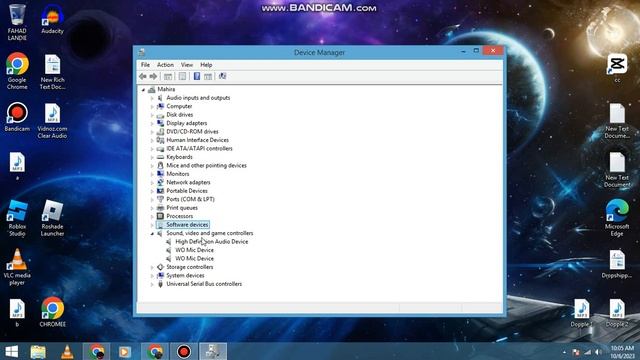Expand Audio inputs and outputs arrow

tap(152, 98)
